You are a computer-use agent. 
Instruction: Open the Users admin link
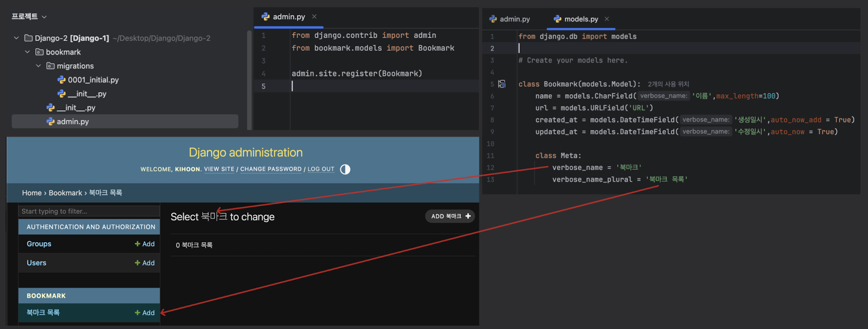(37, 263)
